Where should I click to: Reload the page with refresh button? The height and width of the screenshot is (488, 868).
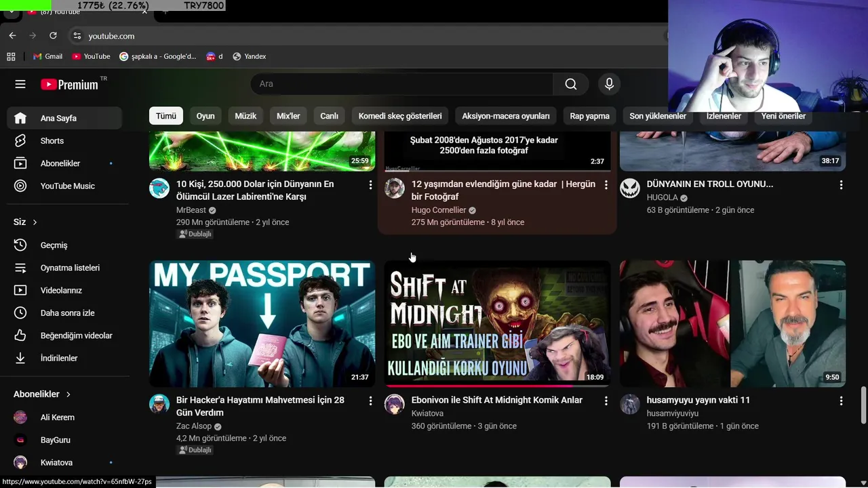(53, 36)
